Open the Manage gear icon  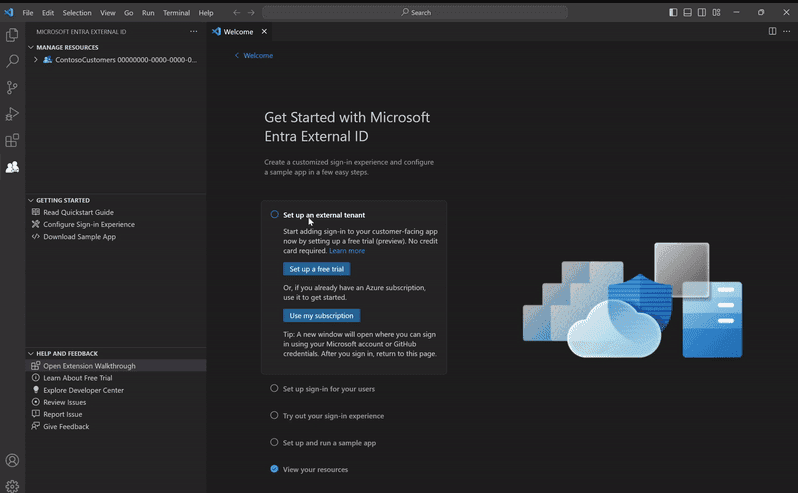(x=12, y=486)
